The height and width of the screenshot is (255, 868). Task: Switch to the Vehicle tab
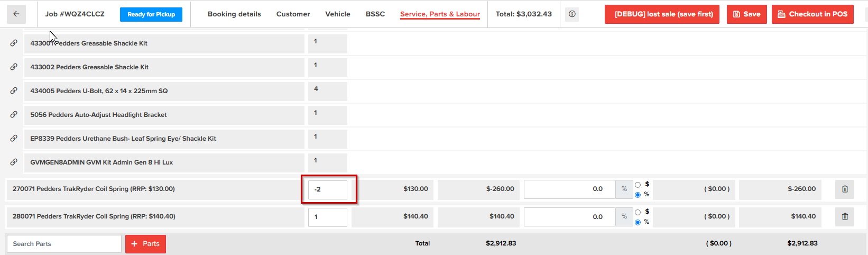337,14
